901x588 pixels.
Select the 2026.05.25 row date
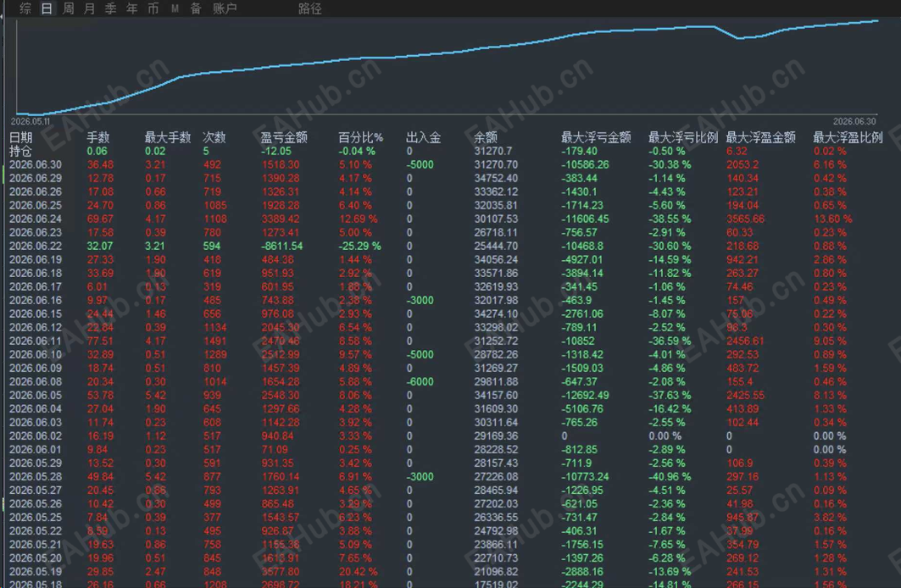(36, 518)
